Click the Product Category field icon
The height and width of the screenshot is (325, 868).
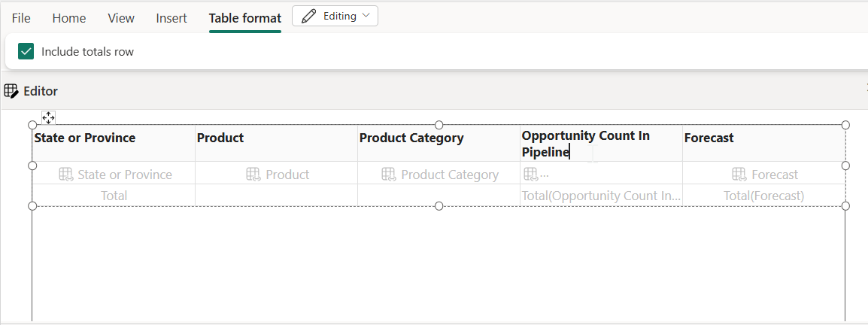tap(389, 175)
